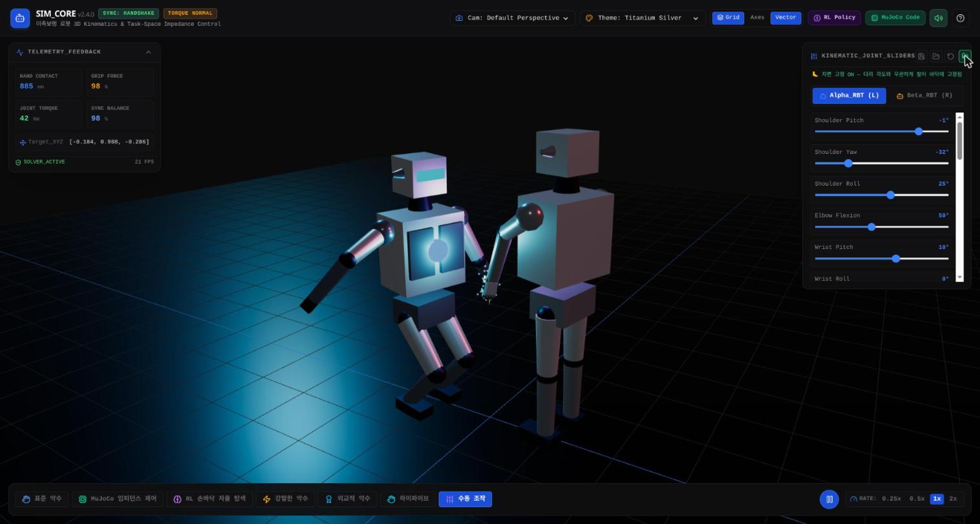Click the Elbow Flexion slider handle
The image size is (980, 524).
point(871,226)
